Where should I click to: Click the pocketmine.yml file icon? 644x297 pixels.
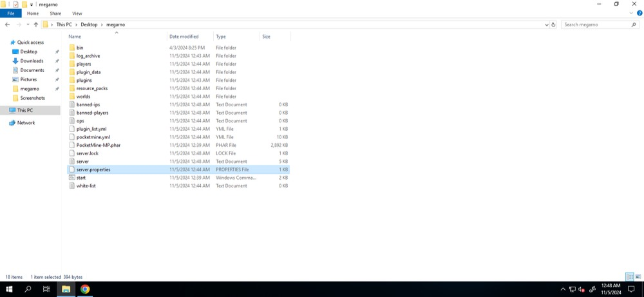pyautogui.click(x=72, y=137)
